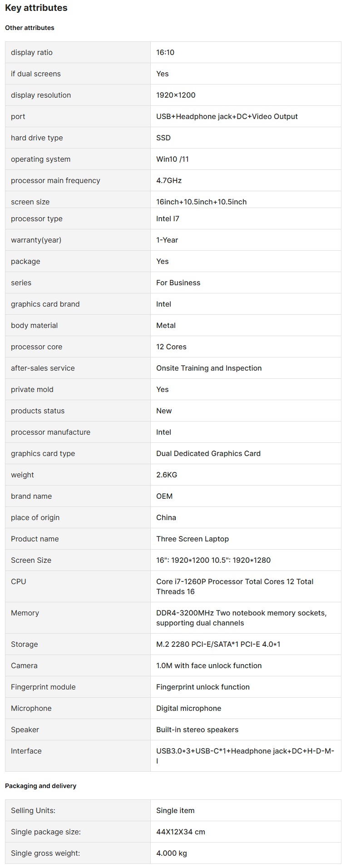346x868 pixels.
Task: Click the Intel I7 processor type value
Action: tap(168, 218)
